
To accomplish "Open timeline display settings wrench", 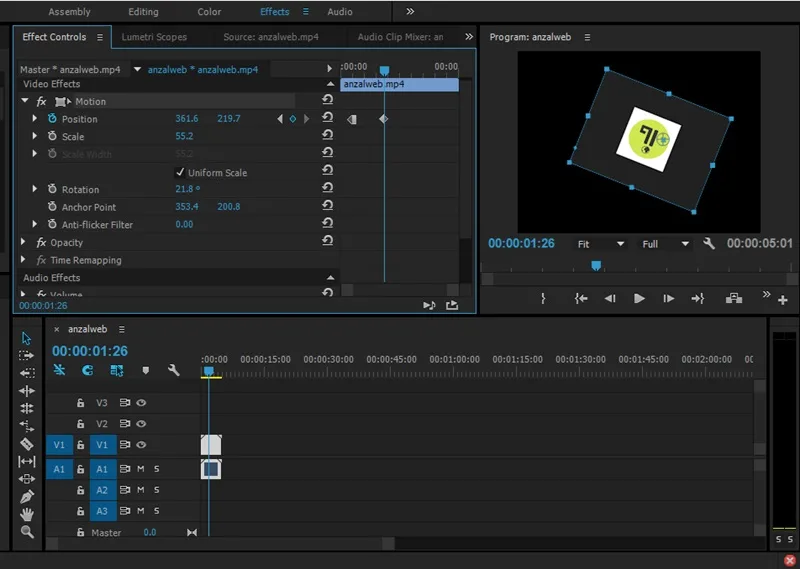I will (173, 370).
